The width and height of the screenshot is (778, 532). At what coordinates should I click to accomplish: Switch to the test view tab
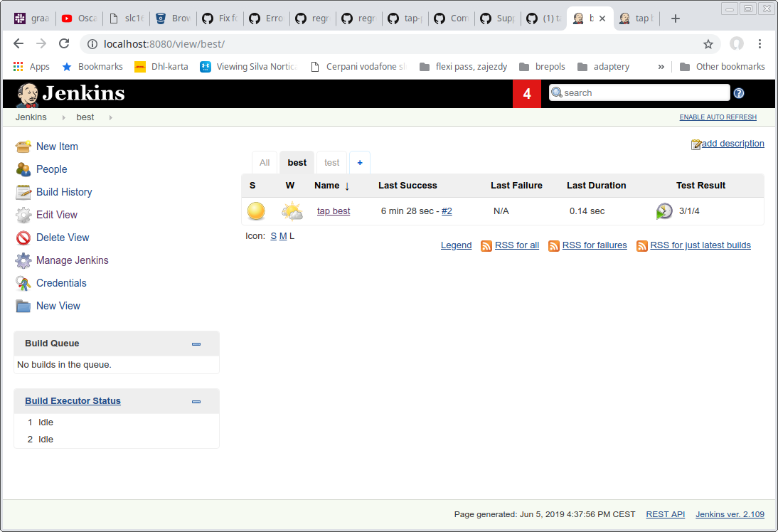click(331, 163)
